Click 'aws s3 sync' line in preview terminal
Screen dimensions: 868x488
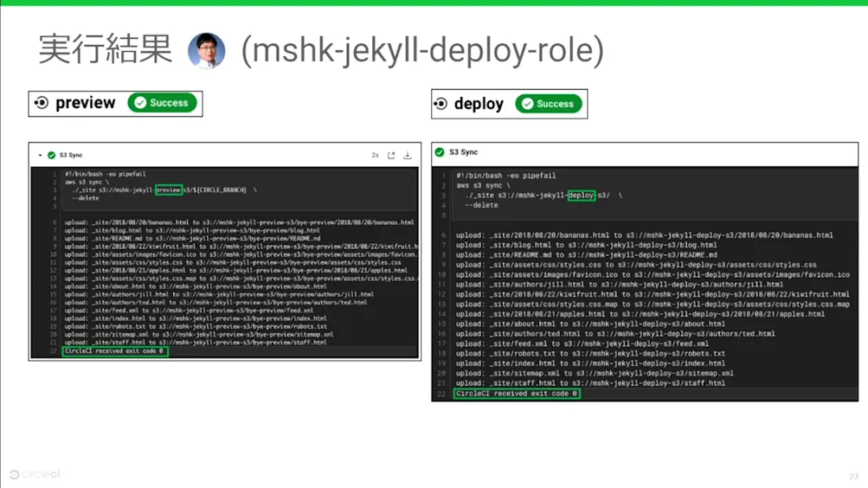(87, 182)
